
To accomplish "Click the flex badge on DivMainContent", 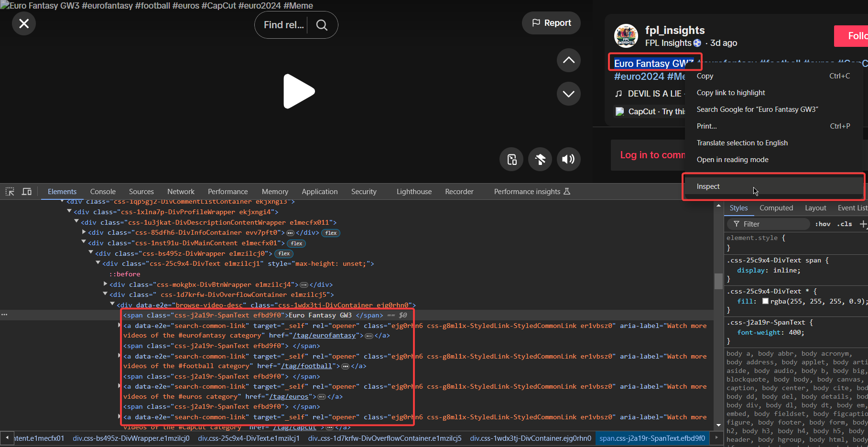I will (296, 243).
